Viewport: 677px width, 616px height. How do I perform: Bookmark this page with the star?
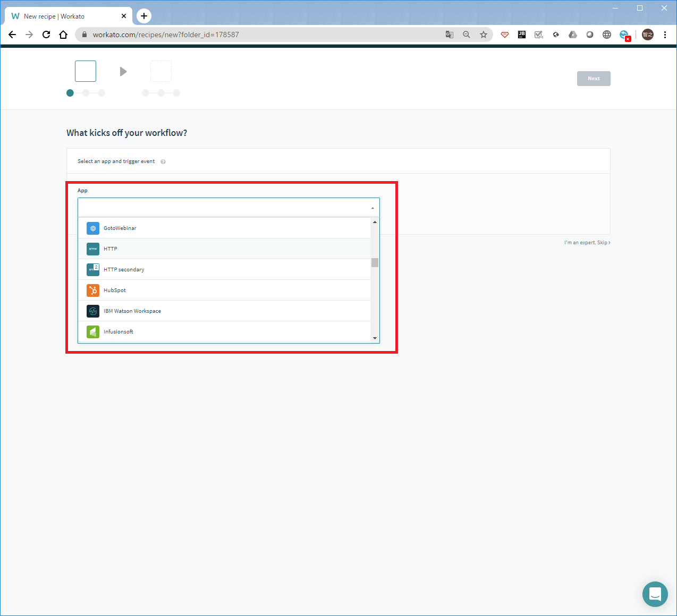(484, 35)
